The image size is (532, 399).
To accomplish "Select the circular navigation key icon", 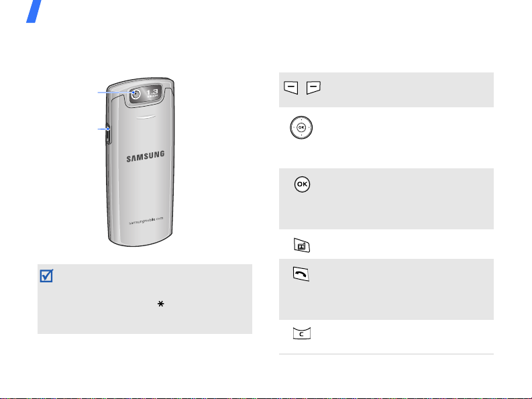I will tap(301, 127).
